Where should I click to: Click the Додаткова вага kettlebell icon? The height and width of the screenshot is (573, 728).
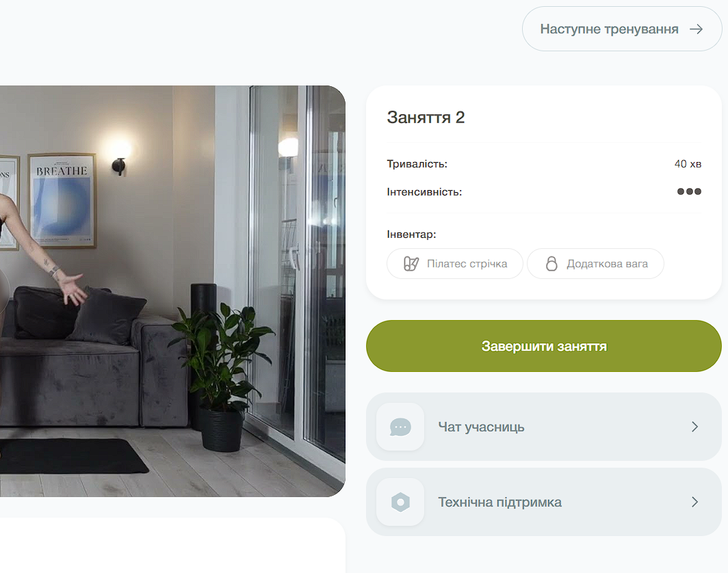[551, 263]
